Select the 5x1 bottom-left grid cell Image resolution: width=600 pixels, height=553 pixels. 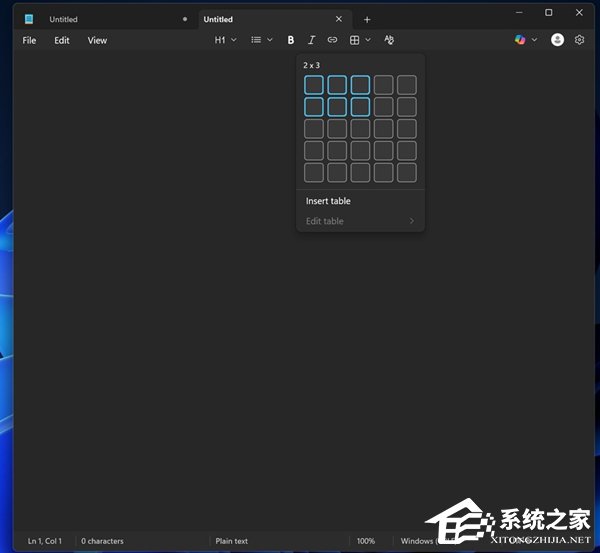tap(314, 173)
